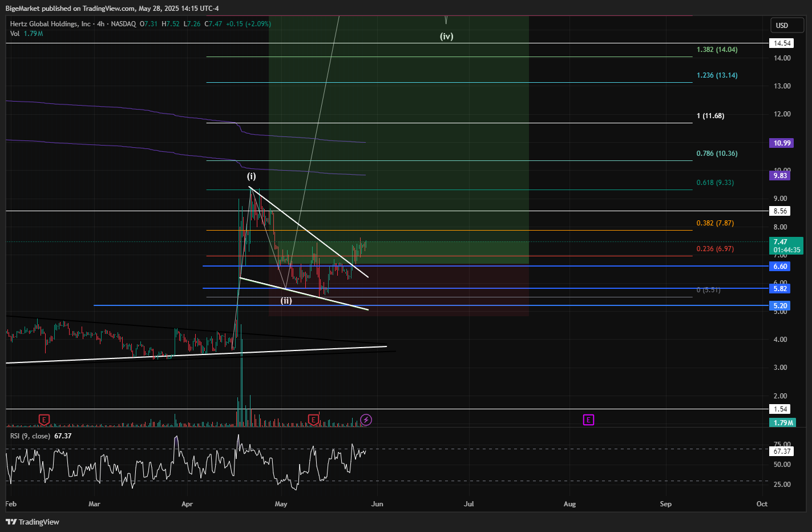Click the 13.00 price axis tick

(x=782, y=86)
